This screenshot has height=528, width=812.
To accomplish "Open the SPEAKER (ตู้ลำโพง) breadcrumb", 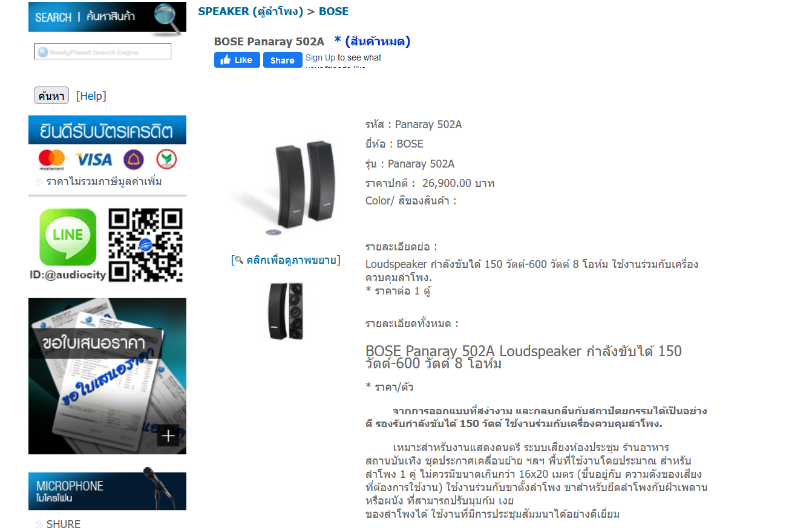I will pyautogui.click(x=250, y=11).
